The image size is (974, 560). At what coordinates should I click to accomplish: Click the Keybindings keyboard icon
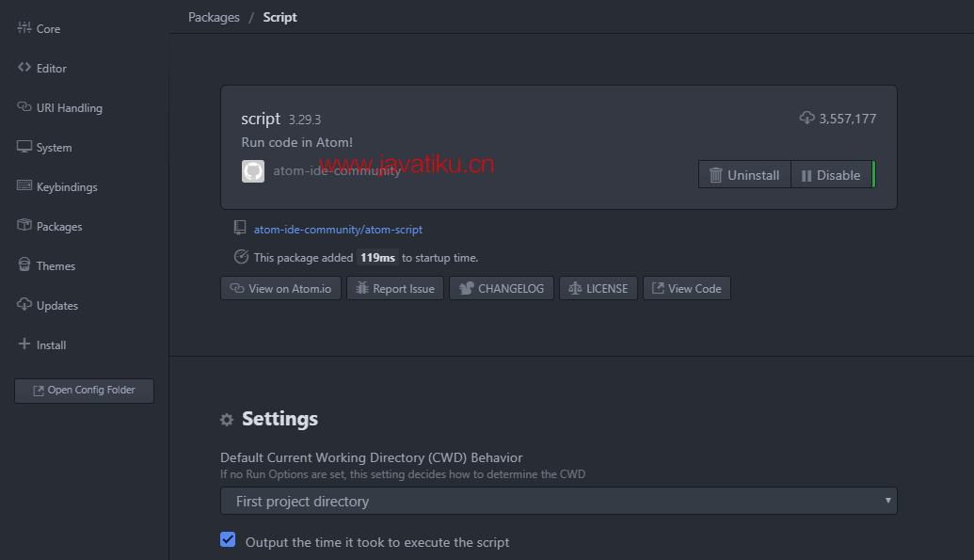tap(24, 185)
